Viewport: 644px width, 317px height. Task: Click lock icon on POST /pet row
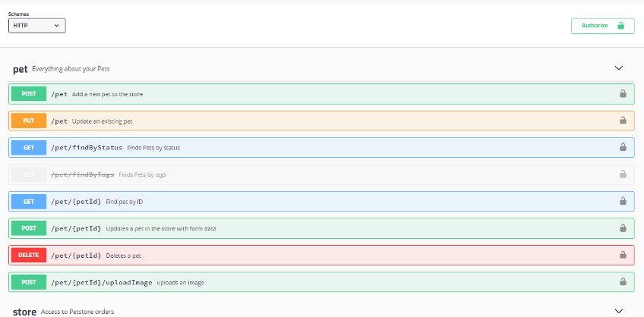click(x=623, y=94)
